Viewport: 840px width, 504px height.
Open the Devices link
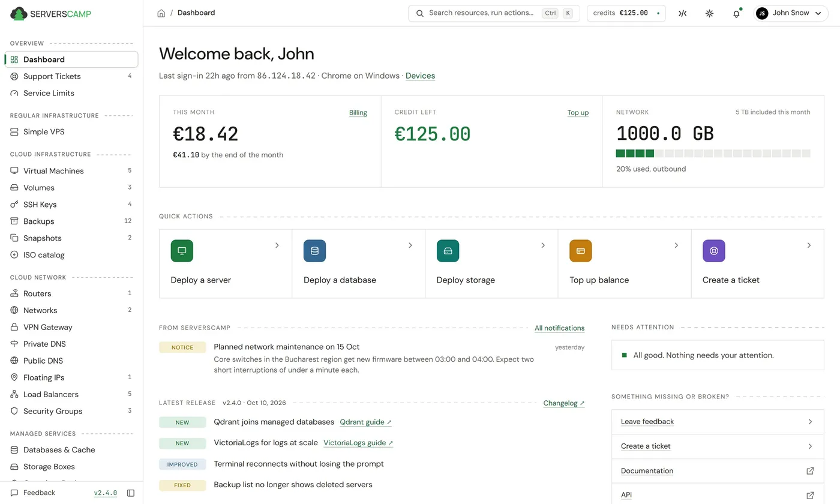420,76
